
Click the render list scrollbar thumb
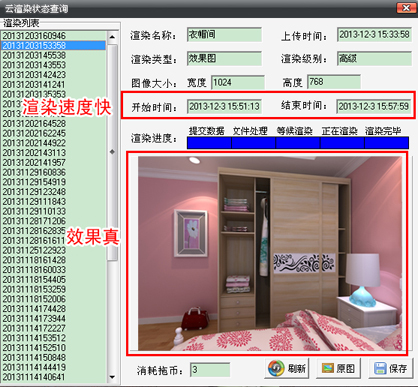pos(112,152)
